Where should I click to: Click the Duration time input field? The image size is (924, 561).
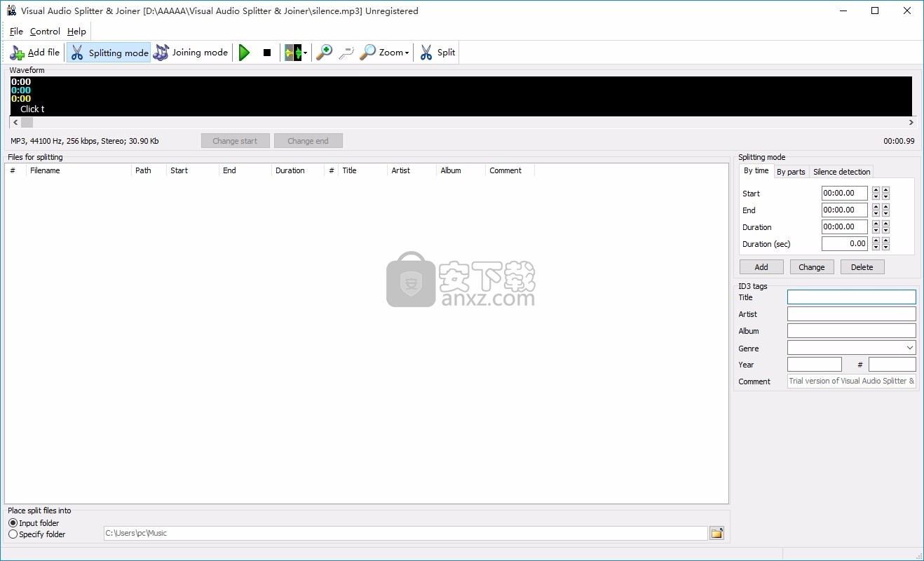(845, 227)
